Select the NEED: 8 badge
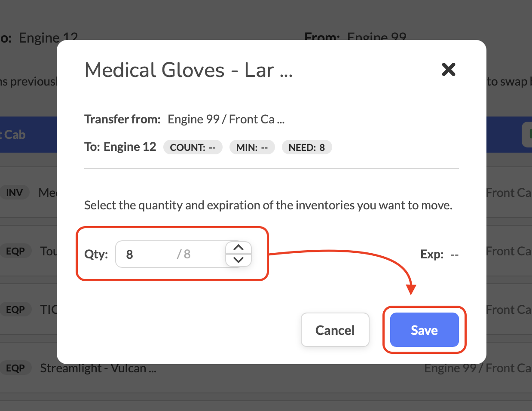532x411 pixels. 306,147
